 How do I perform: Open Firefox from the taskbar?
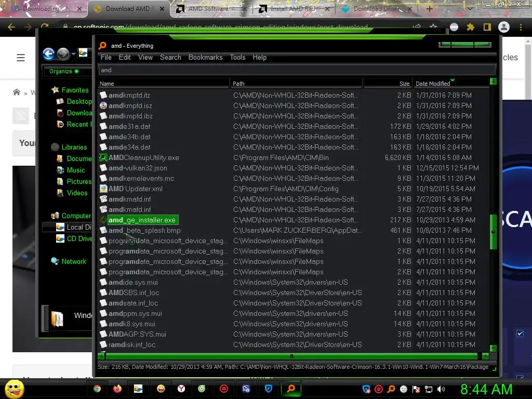pos(117,389)
